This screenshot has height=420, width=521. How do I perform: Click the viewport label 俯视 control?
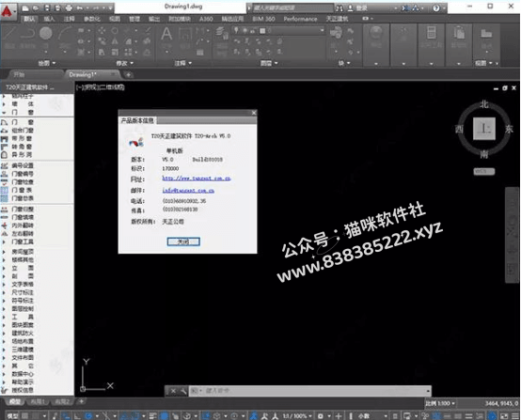pos(91,87)
